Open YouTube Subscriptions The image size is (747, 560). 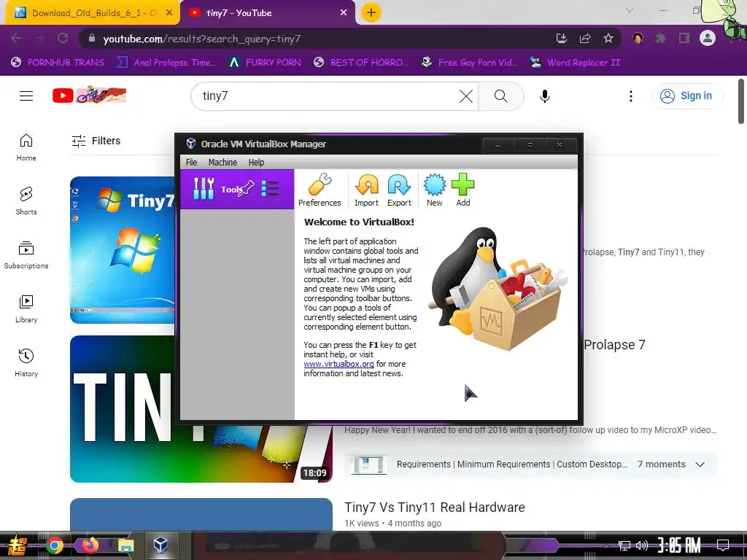26,254
